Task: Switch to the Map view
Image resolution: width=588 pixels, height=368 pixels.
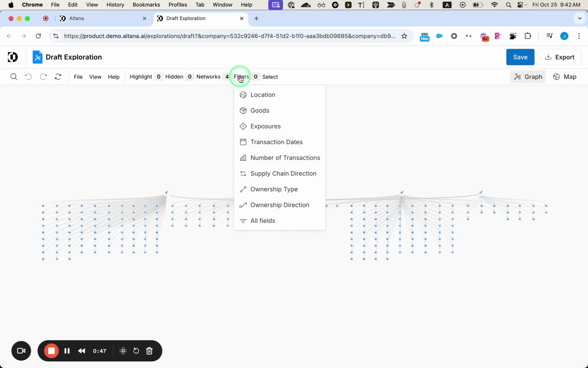Action: click(565, 77)
